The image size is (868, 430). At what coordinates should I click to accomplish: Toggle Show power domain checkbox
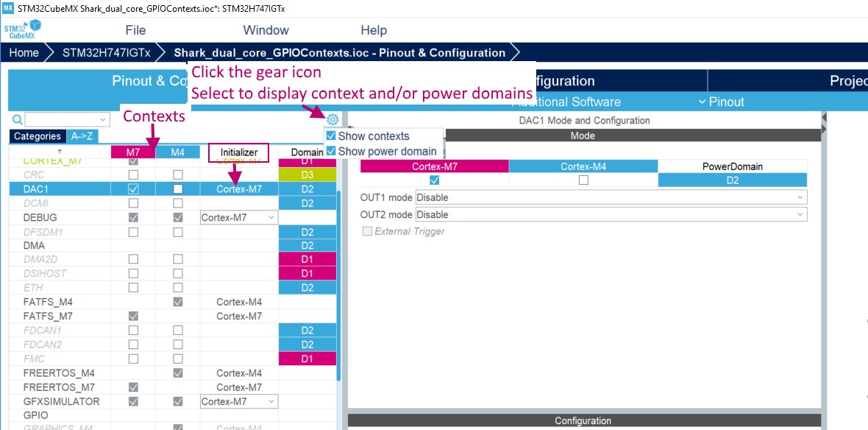coord(331,151)
